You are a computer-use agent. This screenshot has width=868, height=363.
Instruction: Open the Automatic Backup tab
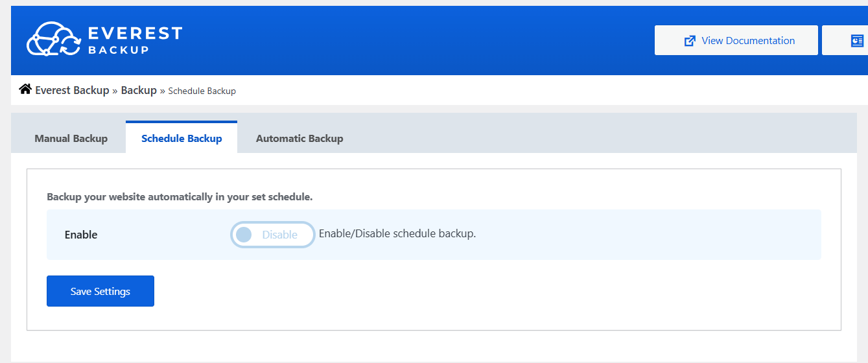[299, 138]
